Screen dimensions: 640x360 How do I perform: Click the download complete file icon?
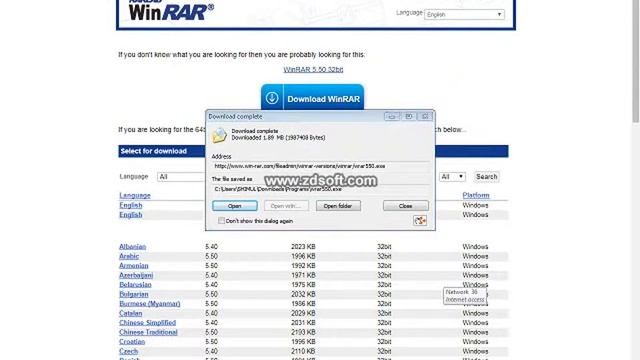coord(219,135)
